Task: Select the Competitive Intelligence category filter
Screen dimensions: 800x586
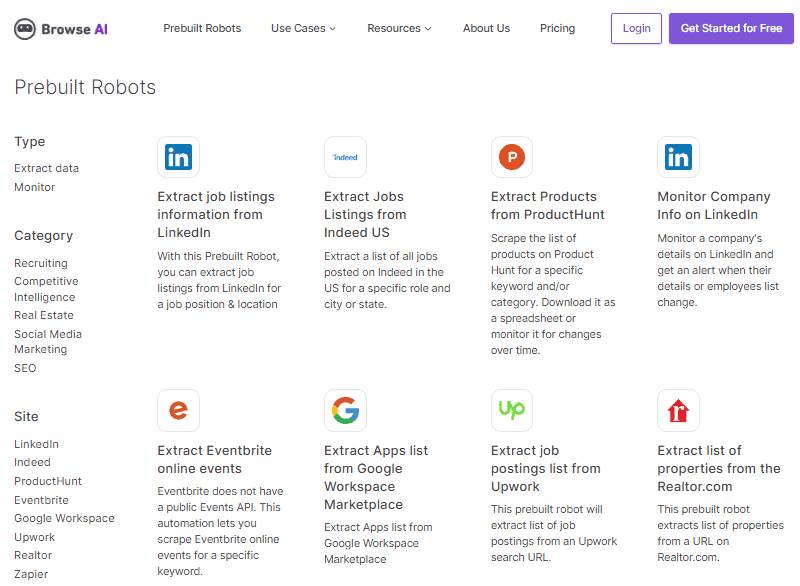Action: (x=46, y=289)
